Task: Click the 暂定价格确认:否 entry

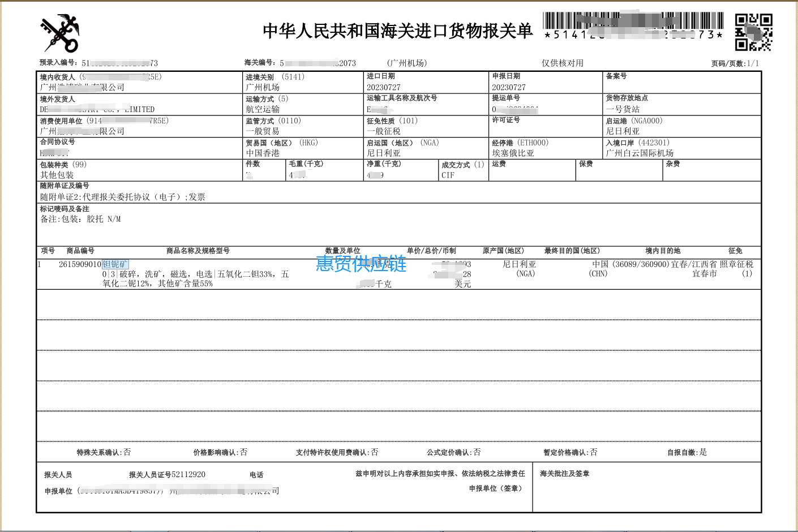Action: click(x=570, y=452)
